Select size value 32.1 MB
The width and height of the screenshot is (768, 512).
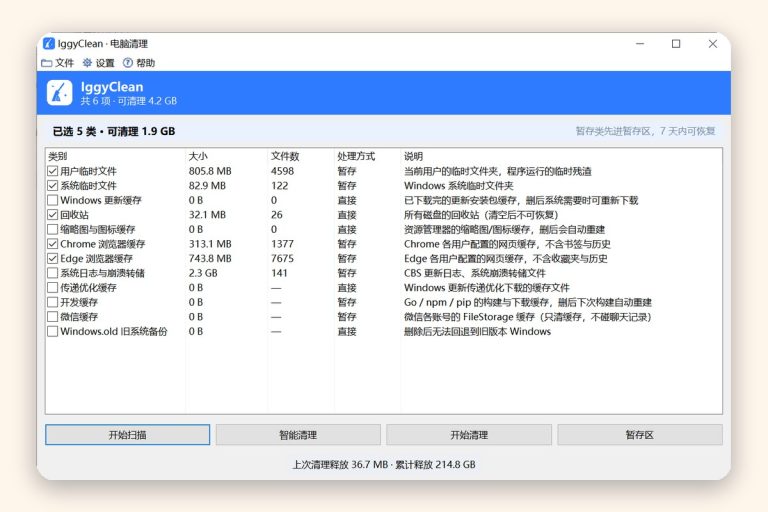pyautogui.click(x=207, y=215)
